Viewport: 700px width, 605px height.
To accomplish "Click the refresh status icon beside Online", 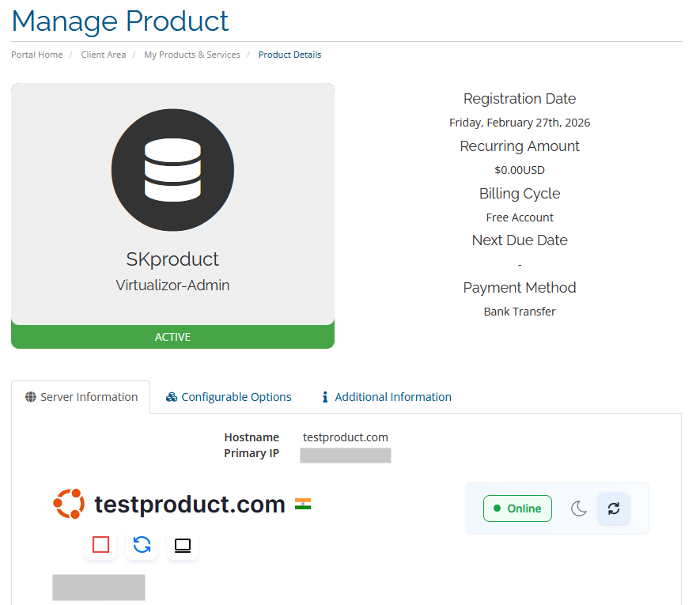I will click(613, 509).
